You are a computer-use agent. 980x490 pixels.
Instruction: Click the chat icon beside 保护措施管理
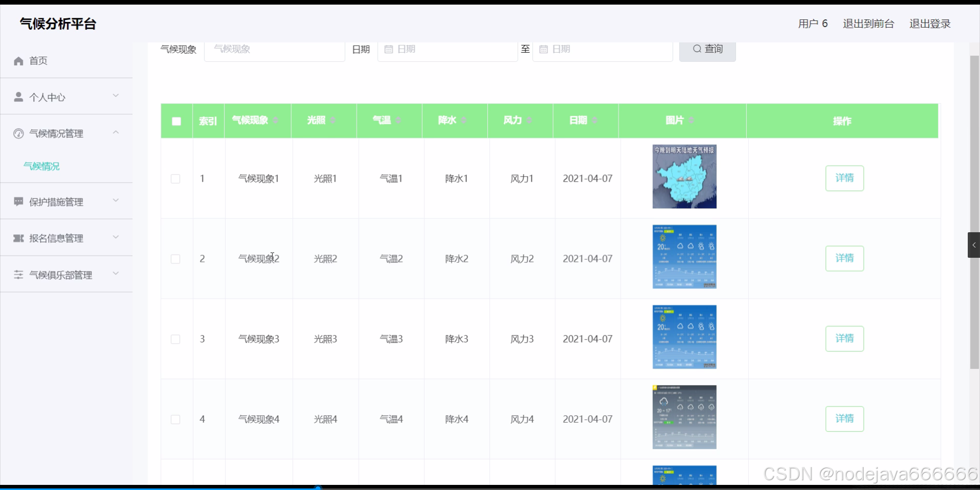pyautogui.click(x=18, y=202)
